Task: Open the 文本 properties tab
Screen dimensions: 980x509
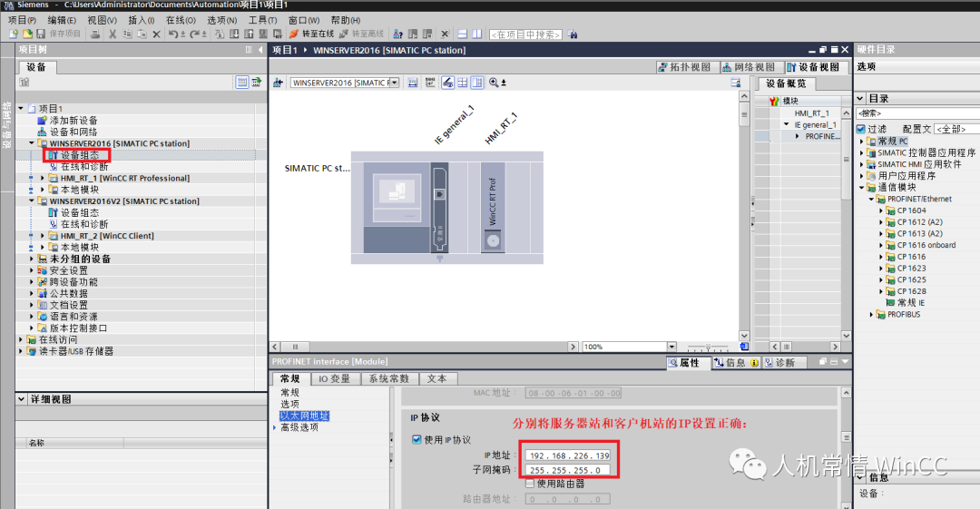Action: click(x=436, y=378)
